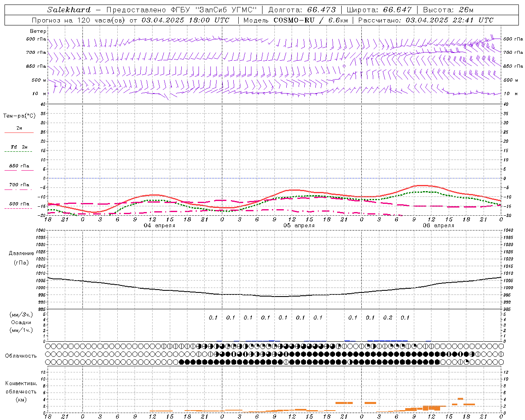Select the 'Тем-ра(°C)' temperature label
The height and width of the screenshot is (420, 525).
[x=19, y=116]
